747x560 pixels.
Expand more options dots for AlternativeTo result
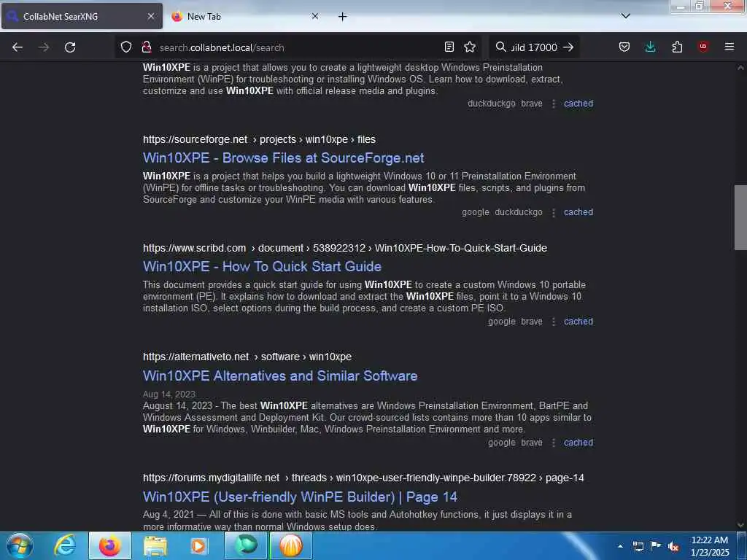pos(553,443)
